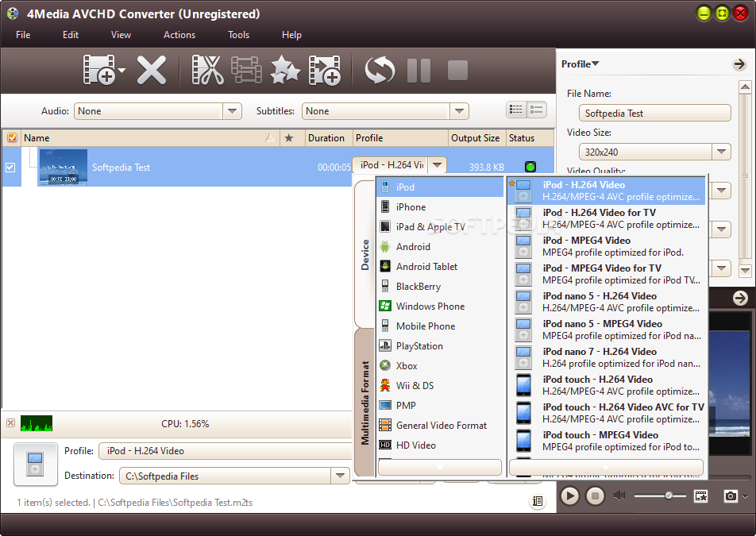
Task: Mute the preview volume speaker icon
Action: 619,496
